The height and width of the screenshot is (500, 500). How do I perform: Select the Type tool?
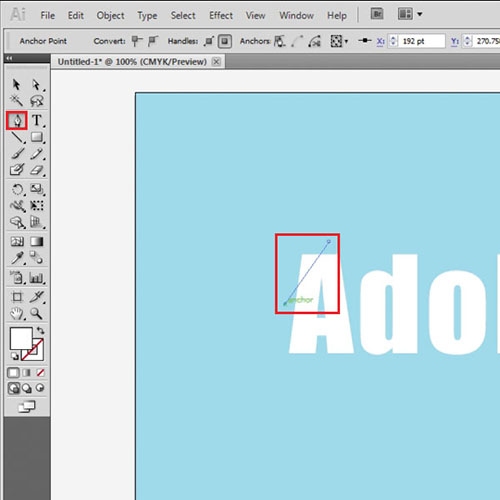(37, 120)
